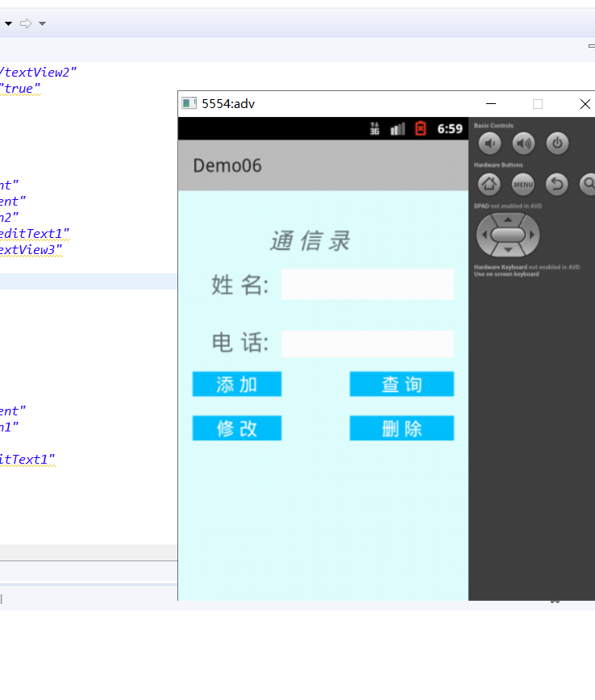
Task: Minimize the Eclipse editor panel
Action: pyautogui.click(x=592, y=46)
